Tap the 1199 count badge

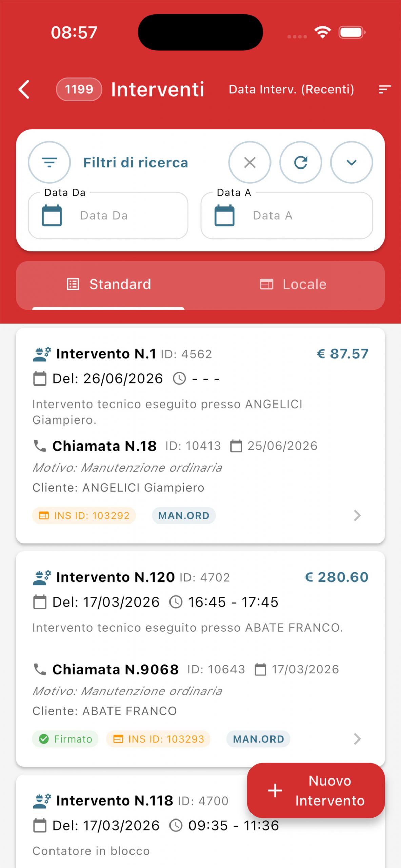click(x=79, y=90)
